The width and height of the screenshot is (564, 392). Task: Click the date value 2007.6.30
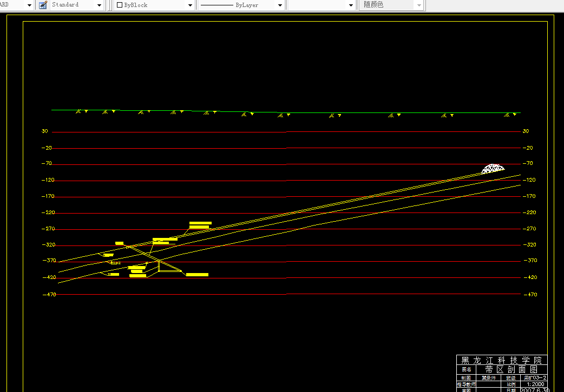[x=535, y=390]
